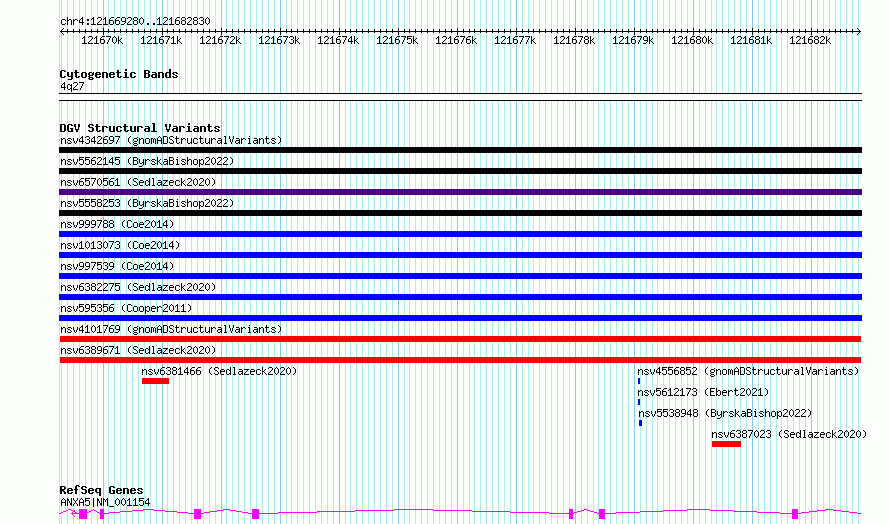Select the black bar under nsv5558253
Screen dimensions: 890x524
point(460,213)
